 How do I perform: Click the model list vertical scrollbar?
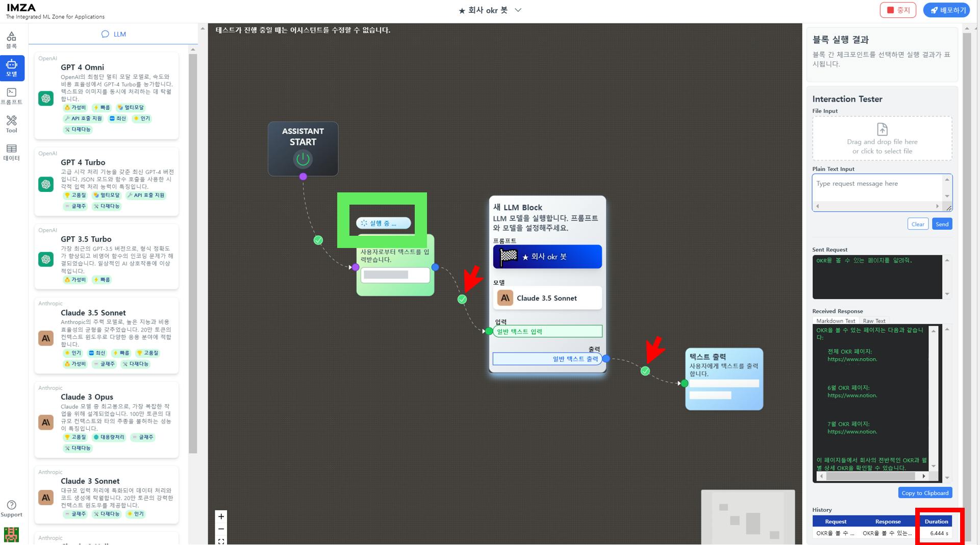coord(193,253)
